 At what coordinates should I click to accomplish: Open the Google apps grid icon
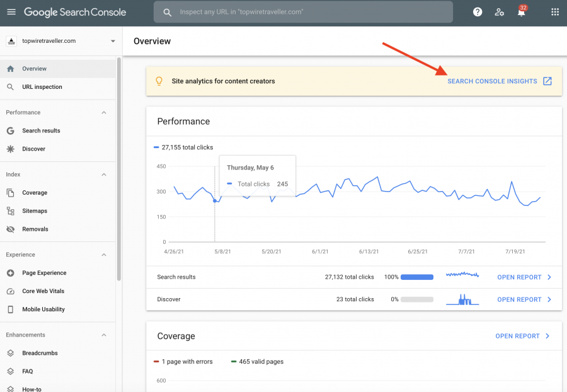555,12
